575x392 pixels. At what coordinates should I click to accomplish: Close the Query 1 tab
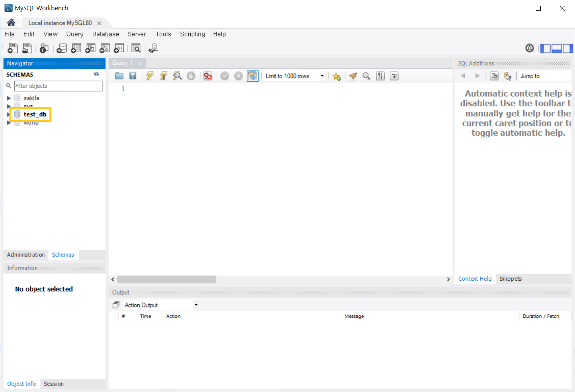pyautogui.click(x=140, y=63)
